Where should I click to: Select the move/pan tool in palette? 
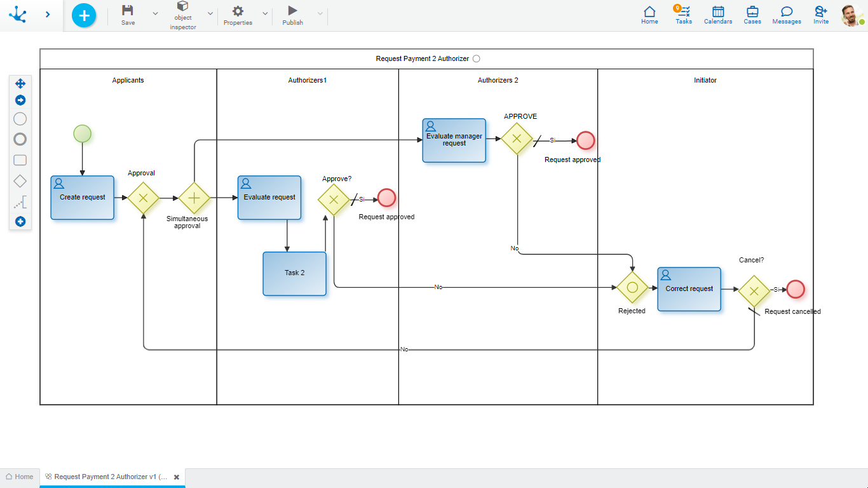point(20,83)
